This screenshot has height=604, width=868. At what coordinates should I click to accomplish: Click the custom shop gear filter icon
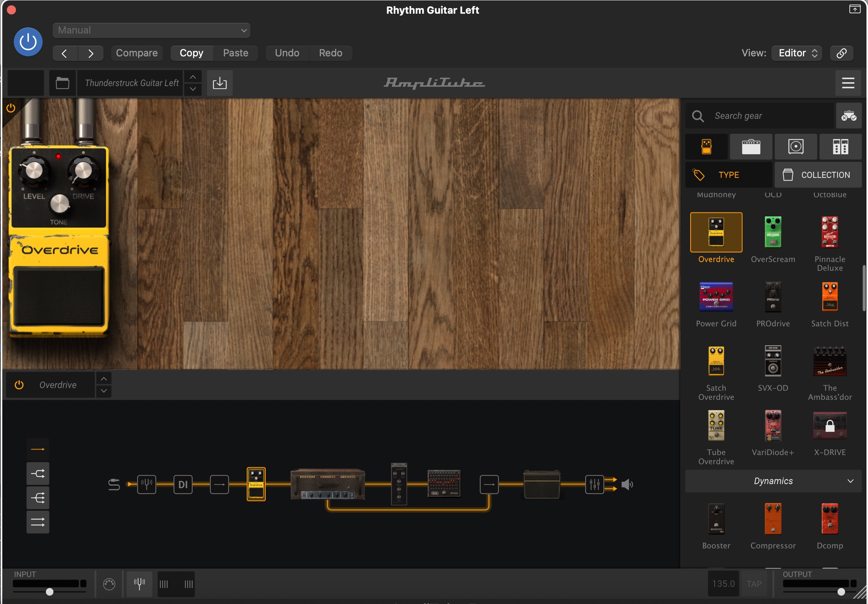[x=849, y=116]
